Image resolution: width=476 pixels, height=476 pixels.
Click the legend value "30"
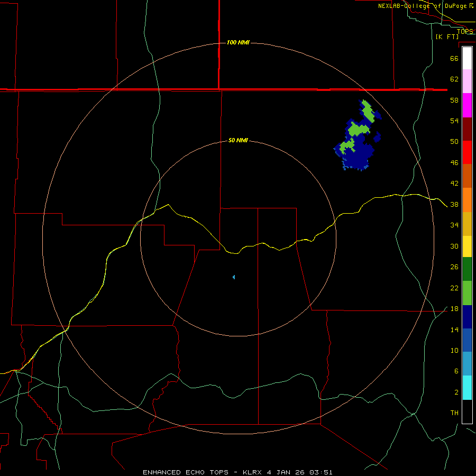[x=454, y=246]
